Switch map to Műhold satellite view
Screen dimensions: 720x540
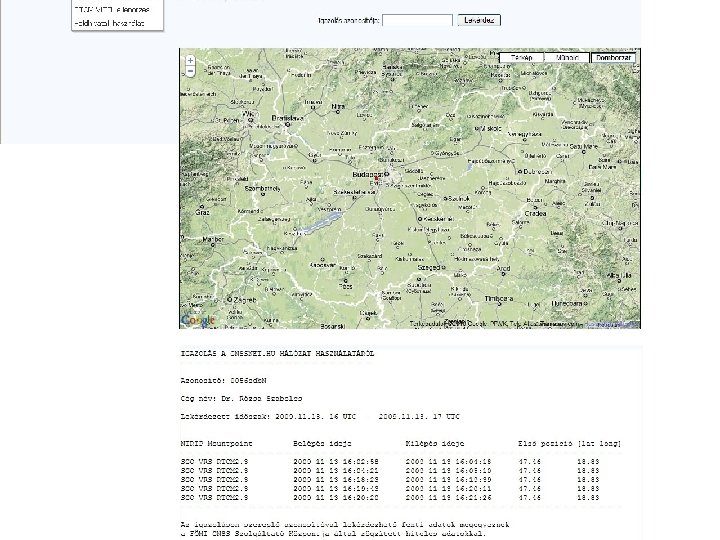[567, 58]
